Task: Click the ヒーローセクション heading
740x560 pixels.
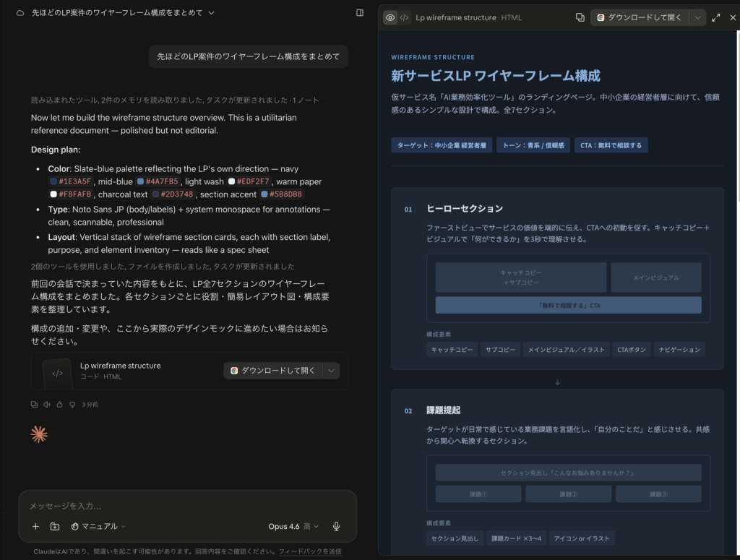Action: (465, 209)
